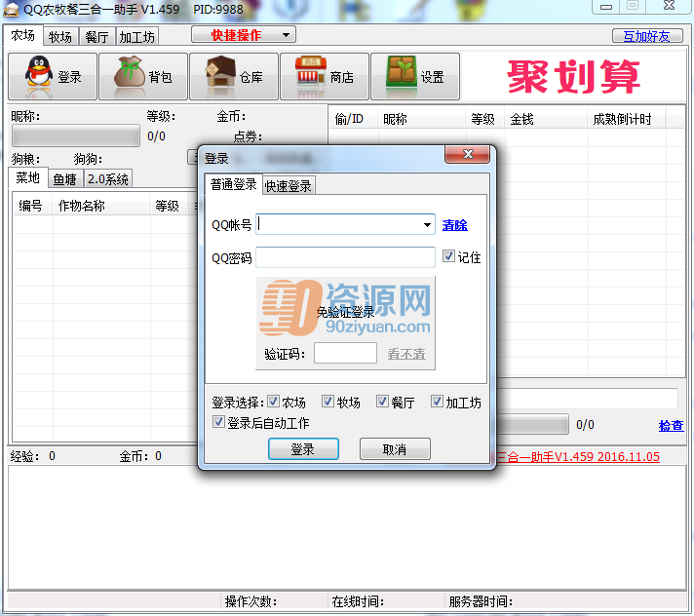Toggle the 牧场 login checkbox
The image size is (694, 616).
tap(328, 402)
